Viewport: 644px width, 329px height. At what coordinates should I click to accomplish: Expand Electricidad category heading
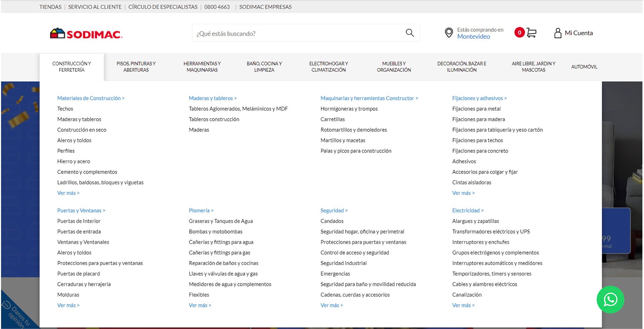[x=468, y=210]
